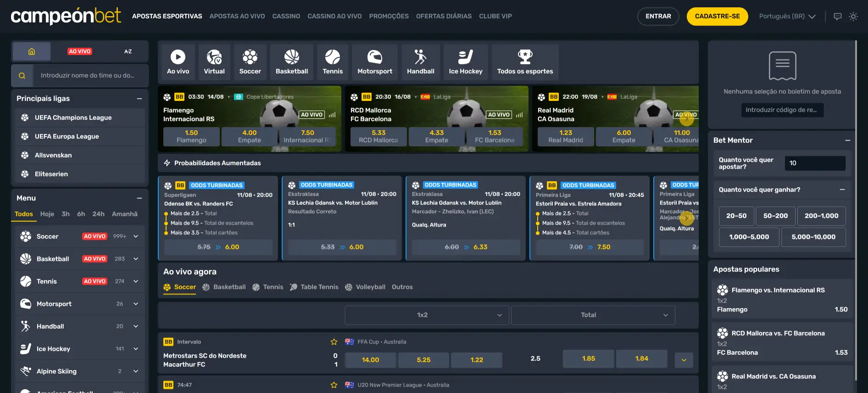Open the CLUBE VIP menu item
The image size is (868, 393).
pyautogui.click(x=495, y=16)
